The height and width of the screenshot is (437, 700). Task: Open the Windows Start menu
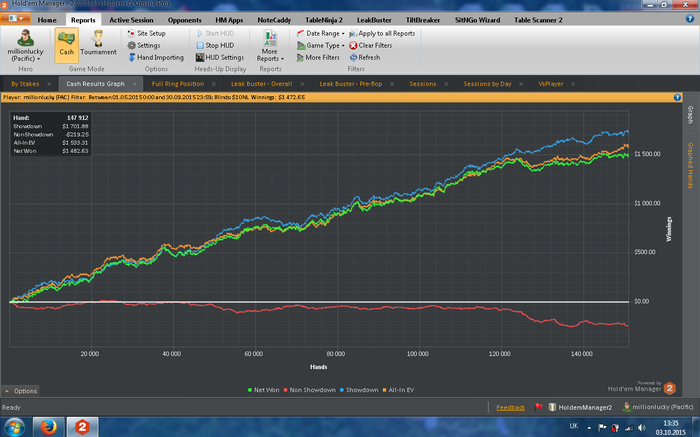(x=15, y=427)
